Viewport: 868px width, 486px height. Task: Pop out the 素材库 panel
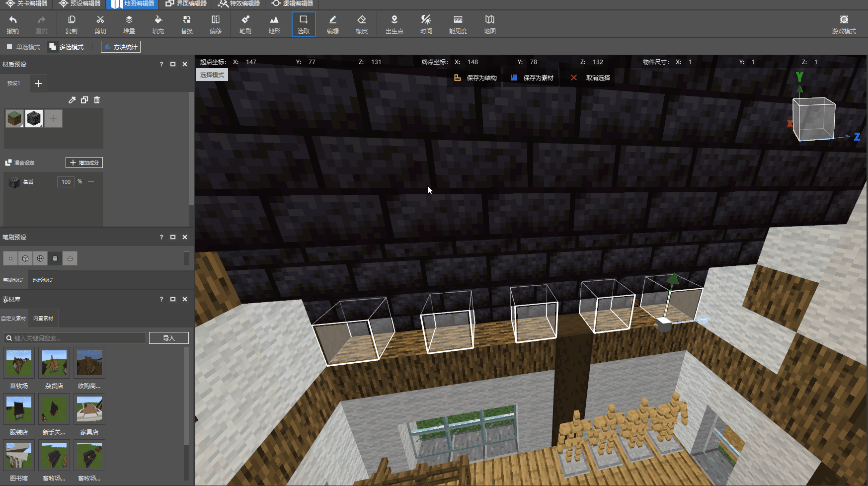pos(173,299)
